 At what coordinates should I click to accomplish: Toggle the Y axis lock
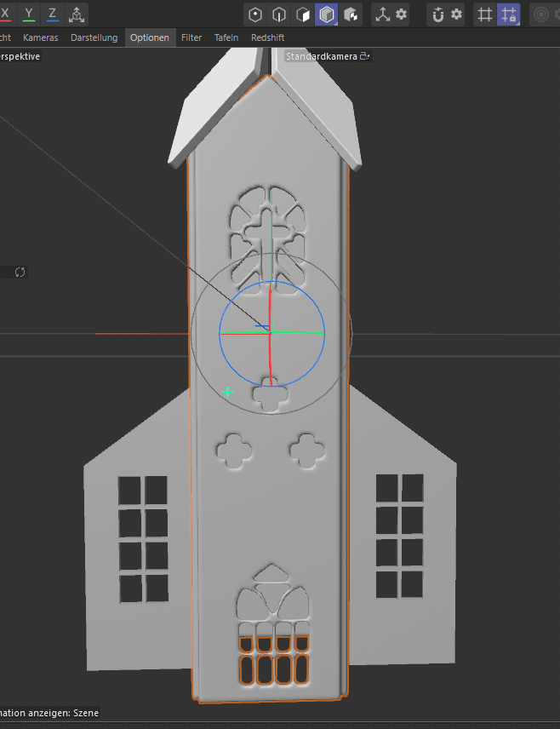click(29, 14)
